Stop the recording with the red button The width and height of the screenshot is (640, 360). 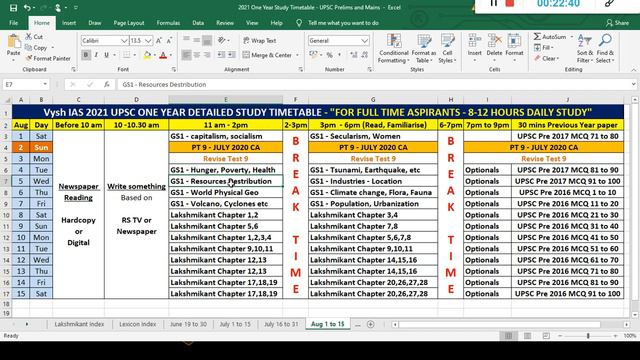510,3
